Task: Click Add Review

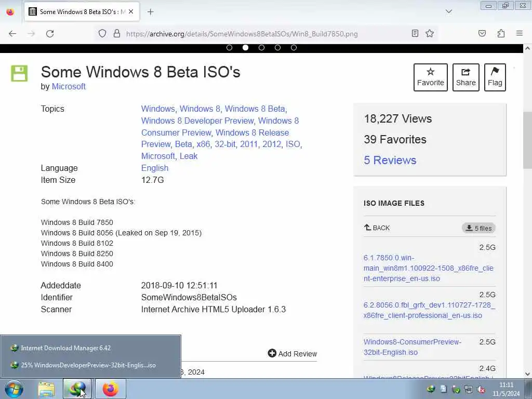Action: (292, 353)
